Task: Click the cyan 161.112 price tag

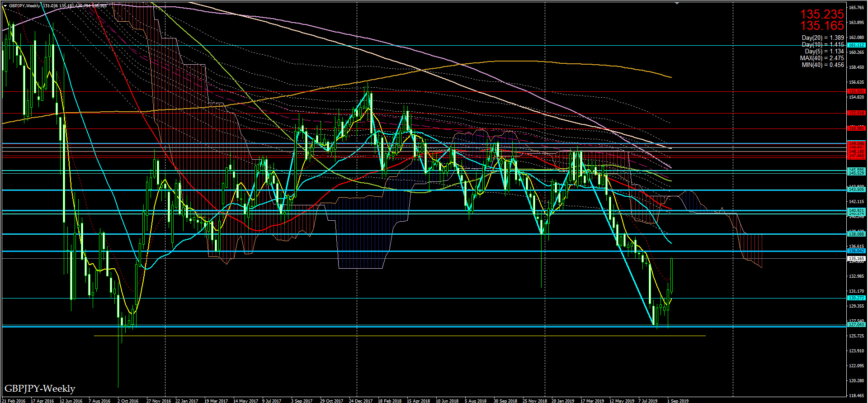Action: pyautogui.click(x=857, y=45)
